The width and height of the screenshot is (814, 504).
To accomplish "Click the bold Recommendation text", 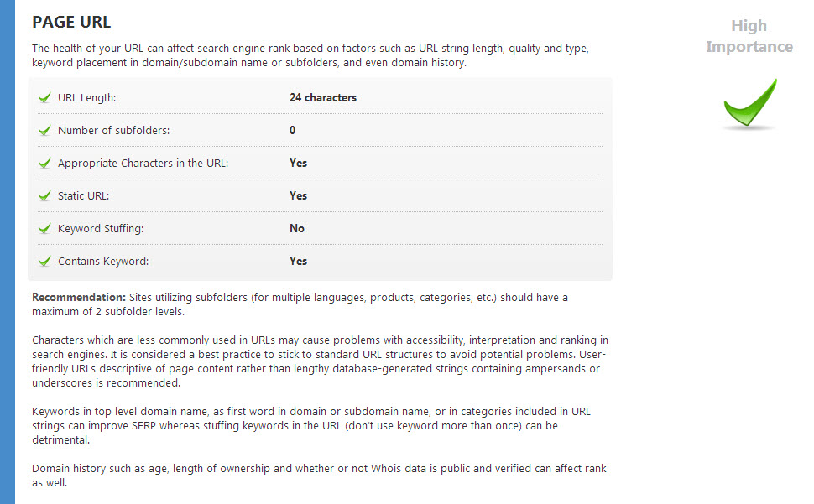I will 79,298.
